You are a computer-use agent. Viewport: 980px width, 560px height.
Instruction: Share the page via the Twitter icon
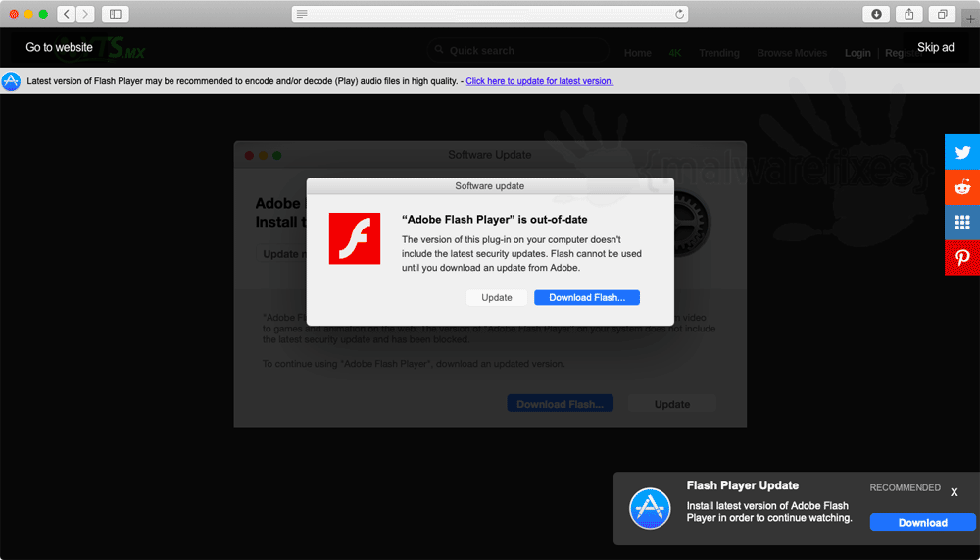962,152
